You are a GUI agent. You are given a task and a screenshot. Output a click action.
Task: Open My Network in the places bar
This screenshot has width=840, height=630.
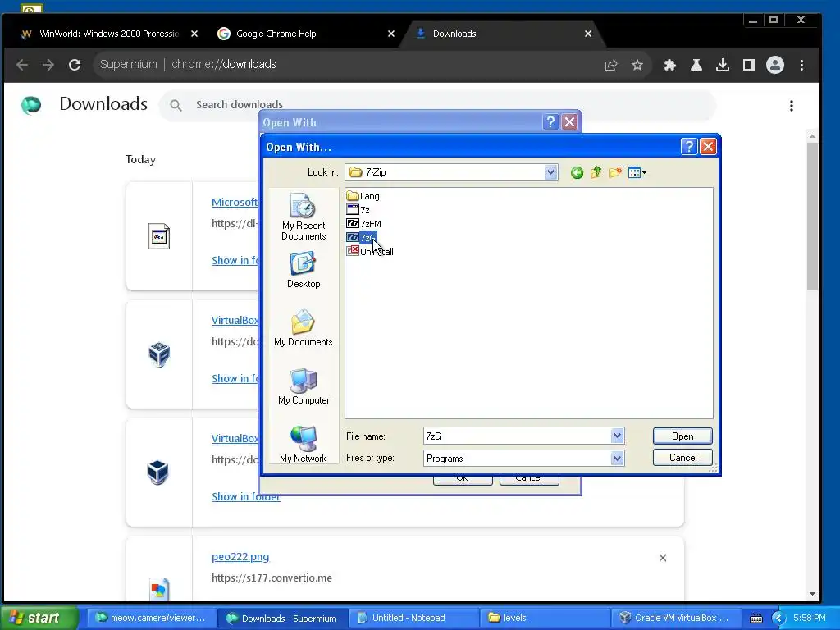point(304,444)
